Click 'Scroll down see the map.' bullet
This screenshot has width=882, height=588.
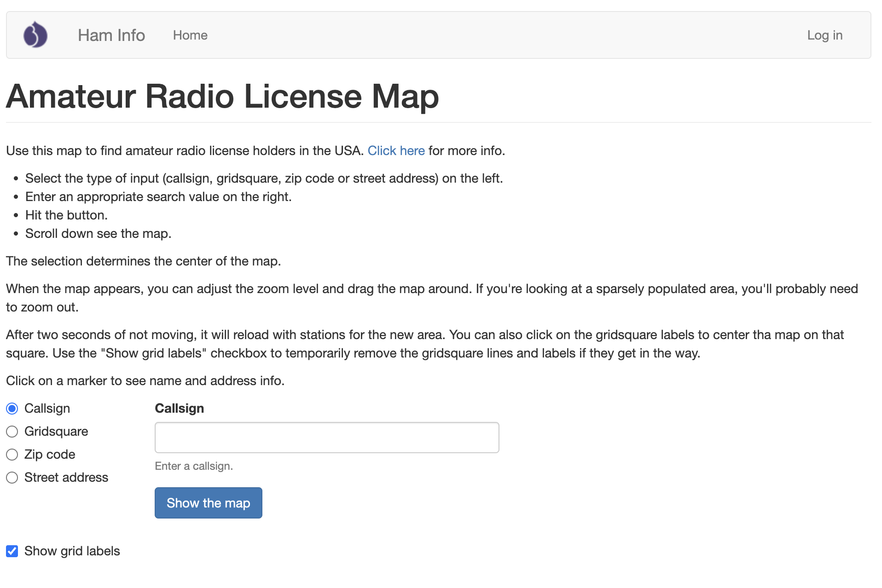98,233
